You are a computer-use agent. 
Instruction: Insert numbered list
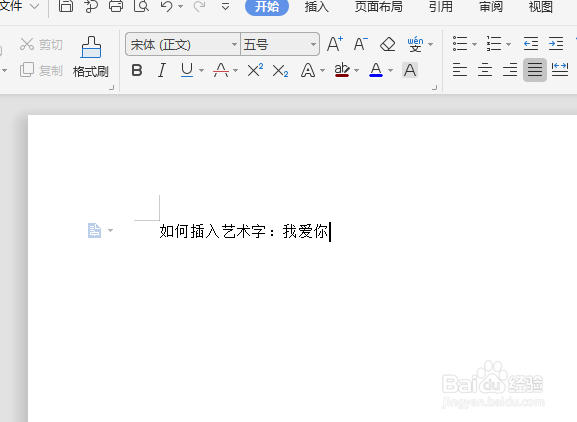[494, 44]
